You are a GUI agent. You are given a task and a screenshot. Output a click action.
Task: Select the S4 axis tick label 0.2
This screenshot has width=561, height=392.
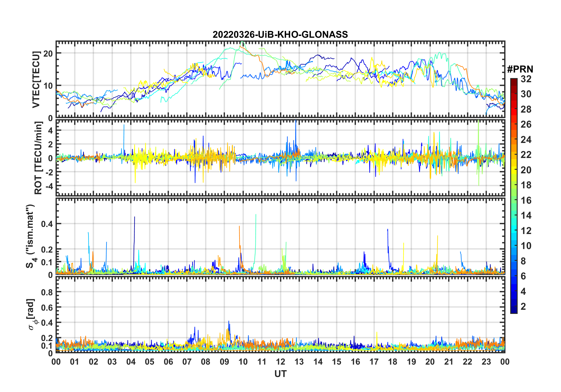(47, 249)
